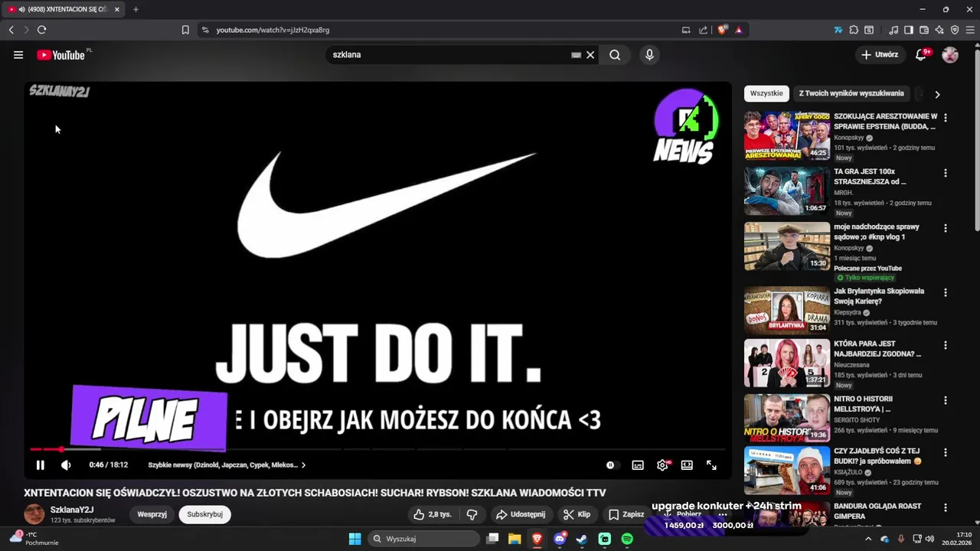Image resolution: width=980 pixels, height=551 pixels.
Task: Open the account avatar menu
Action: [x=950, y=55]
